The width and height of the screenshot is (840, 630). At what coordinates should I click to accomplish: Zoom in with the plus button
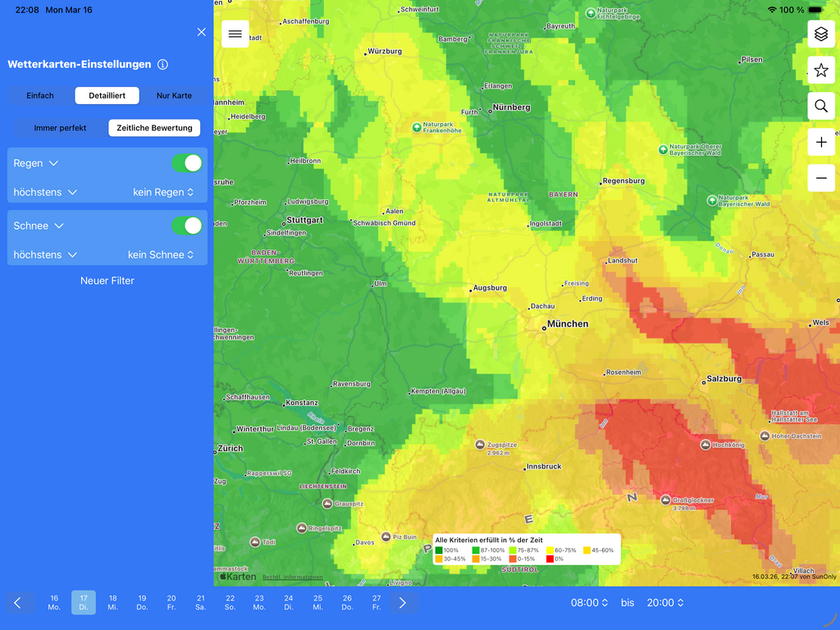tap(821, 142)
